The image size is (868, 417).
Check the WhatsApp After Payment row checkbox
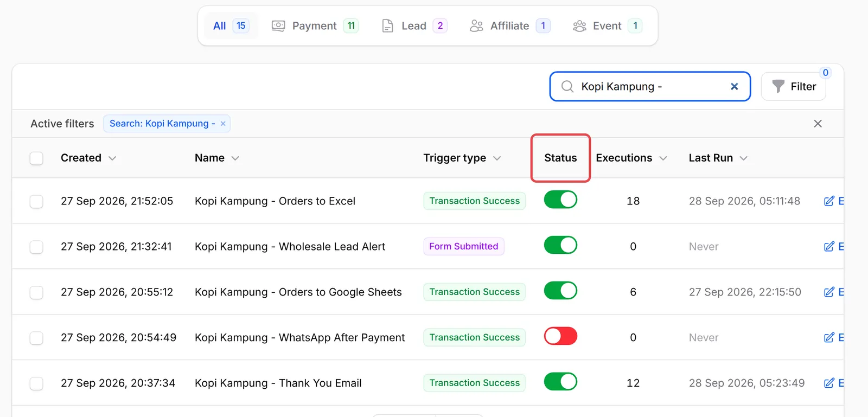pos(36,338)
